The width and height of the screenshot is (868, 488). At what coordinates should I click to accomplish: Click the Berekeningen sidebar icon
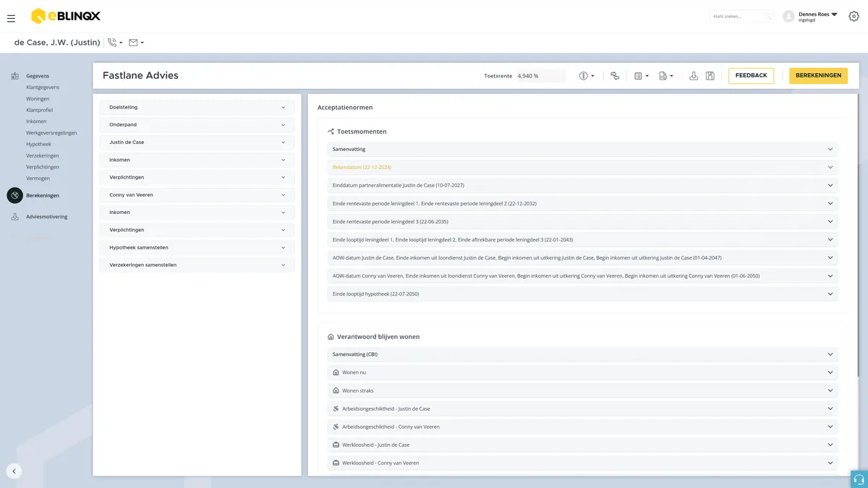click(x=14, y=195)
